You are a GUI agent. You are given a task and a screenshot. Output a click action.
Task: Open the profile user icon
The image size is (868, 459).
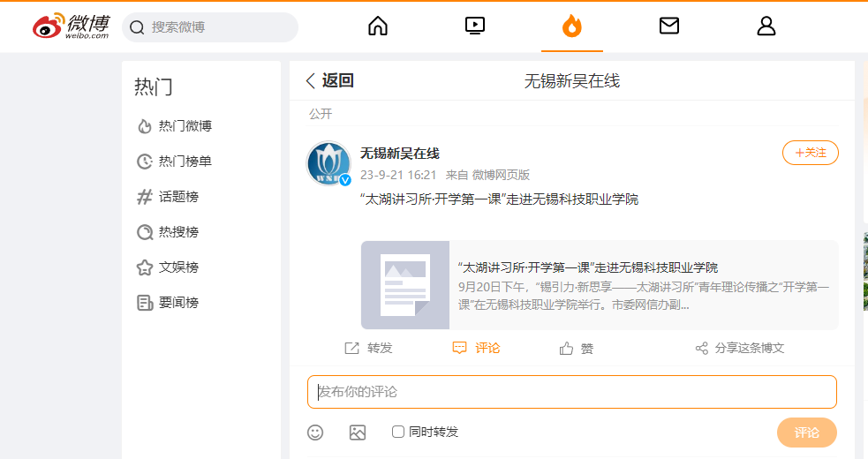pyautogui.click(x=766, y=26)
